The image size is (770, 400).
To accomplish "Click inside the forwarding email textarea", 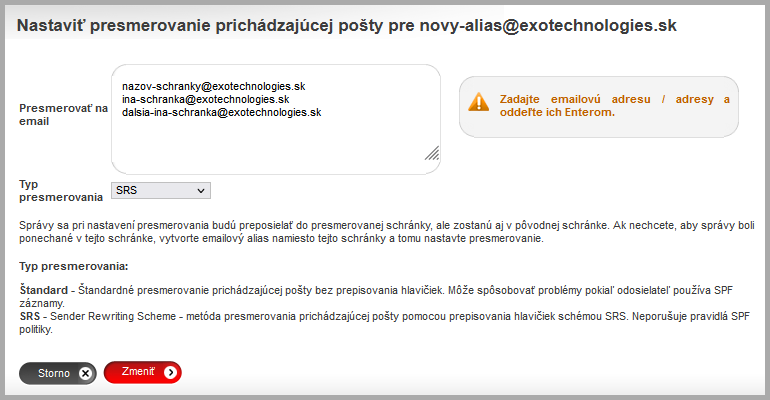I will tap(276, 119).
